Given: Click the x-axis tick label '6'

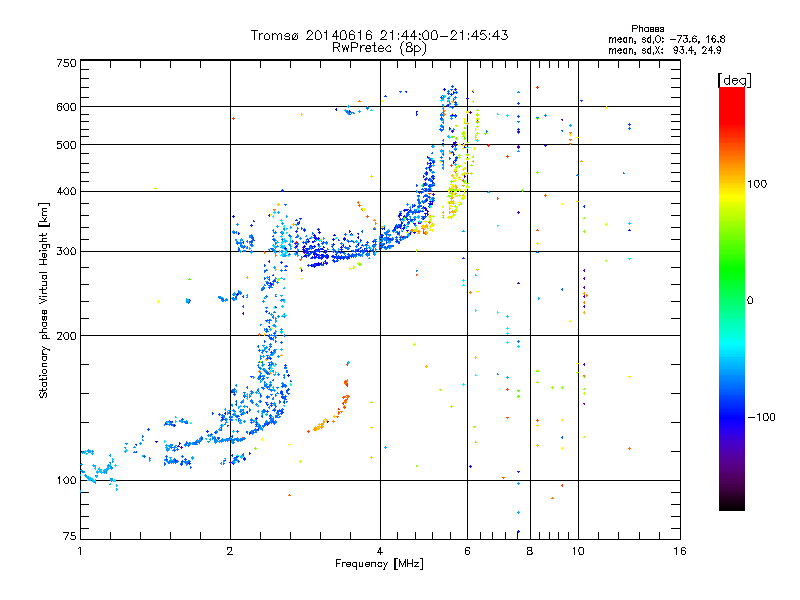Looking at the screenshot, I should click(467, 551).
